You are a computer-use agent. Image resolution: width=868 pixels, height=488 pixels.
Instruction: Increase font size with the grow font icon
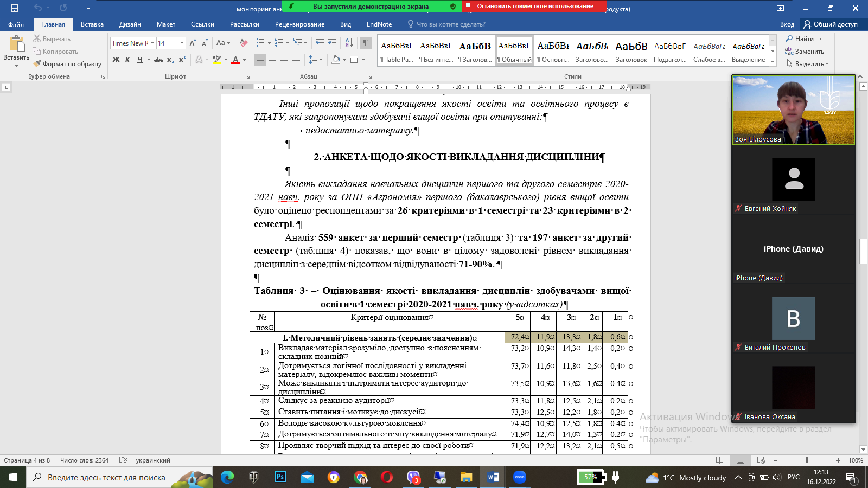click(x=193, y=43)
